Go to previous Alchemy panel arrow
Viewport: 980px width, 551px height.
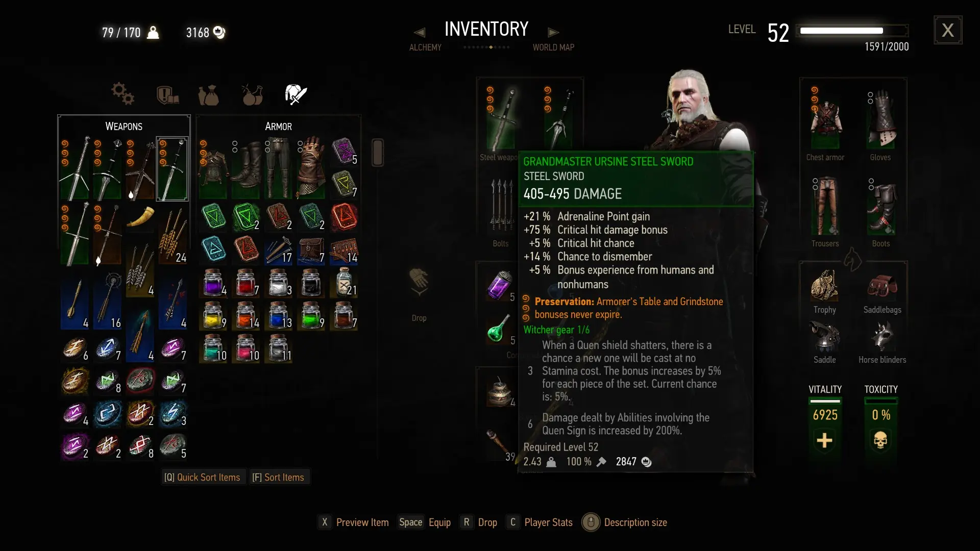coord(420,33)
